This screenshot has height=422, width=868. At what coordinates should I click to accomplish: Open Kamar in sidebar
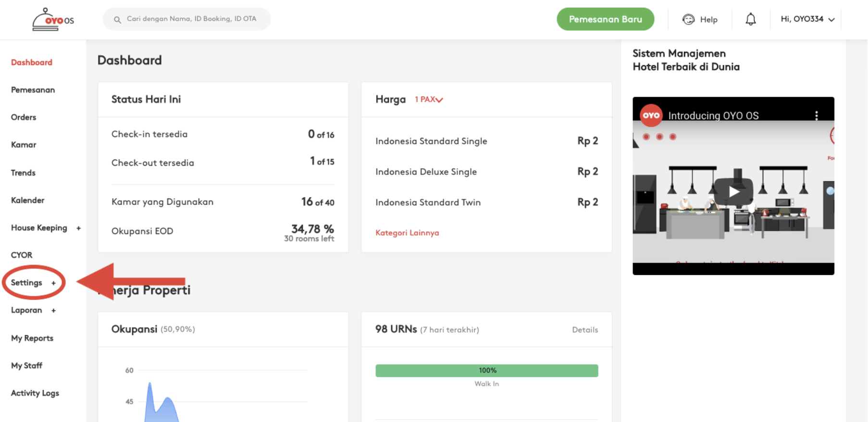(x=24, y=145)
